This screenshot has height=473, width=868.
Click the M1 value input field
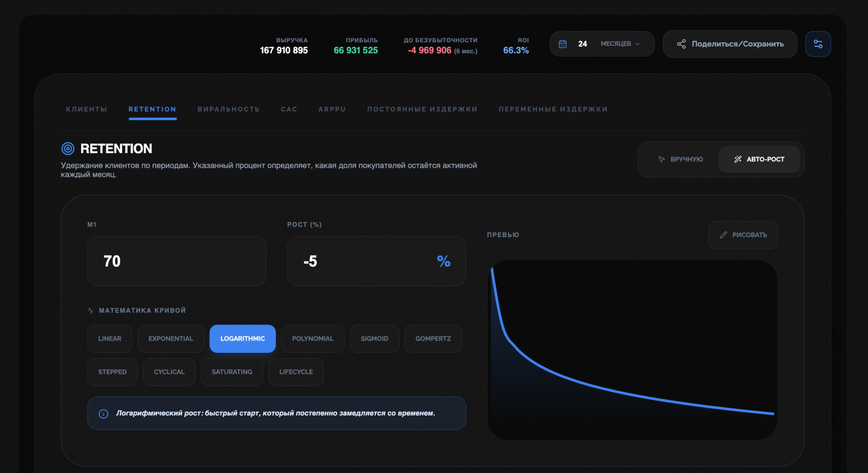pyautogui.click(x=176, y=261)
